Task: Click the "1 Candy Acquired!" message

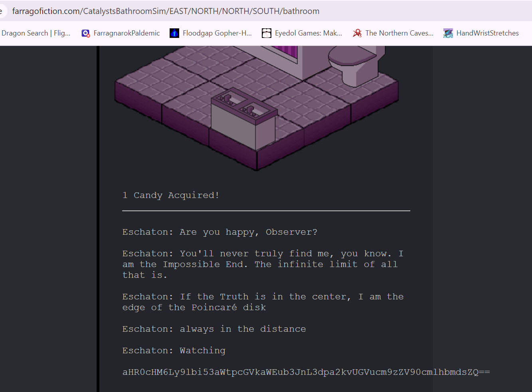Action: [x=171, y=195]
